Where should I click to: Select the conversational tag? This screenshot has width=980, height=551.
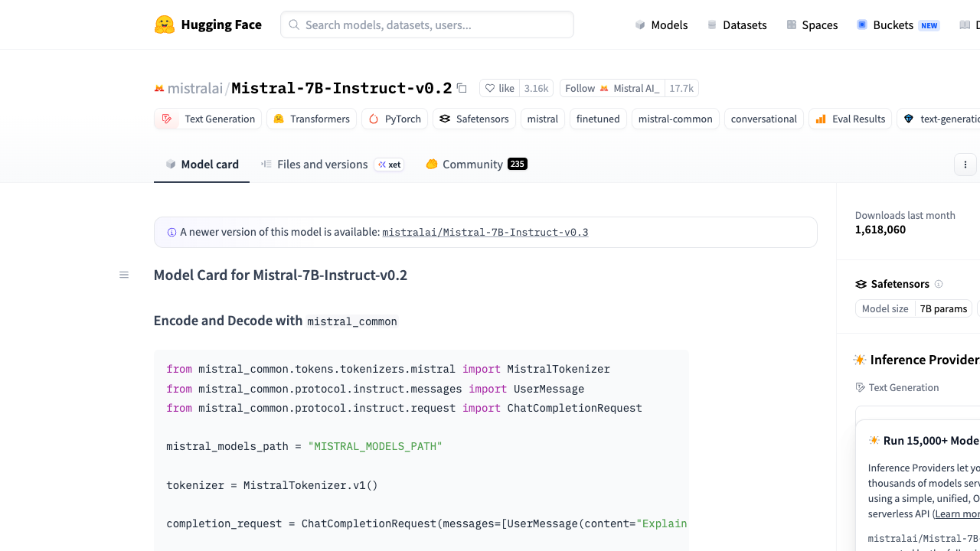764,119
